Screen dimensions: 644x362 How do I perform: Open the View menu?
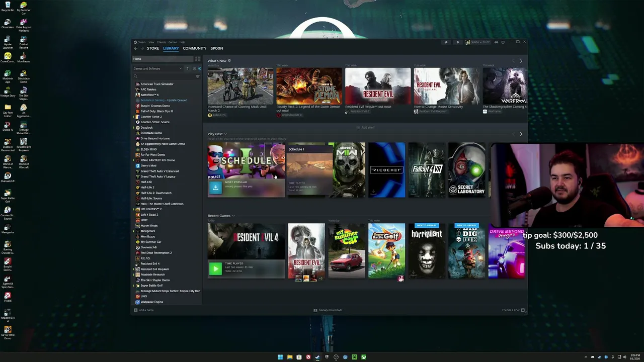(x=151, y=42)
